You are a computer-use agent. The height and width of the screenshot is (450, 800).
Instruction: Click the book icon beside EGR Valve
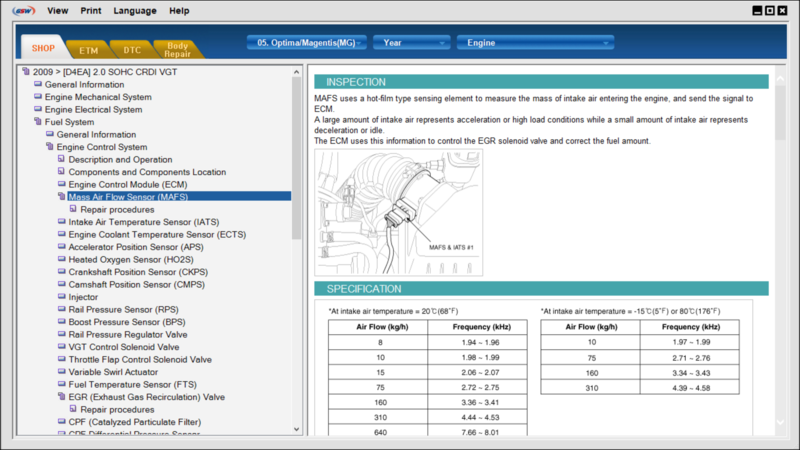pos(62,396)
